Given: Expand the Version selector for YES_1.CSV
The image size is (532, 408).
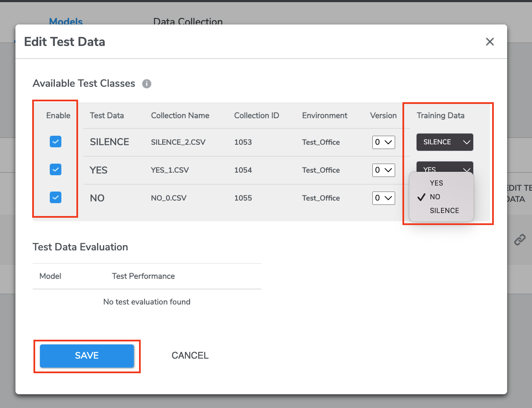Looking at the screenshot, I should [x=383, y=170].
